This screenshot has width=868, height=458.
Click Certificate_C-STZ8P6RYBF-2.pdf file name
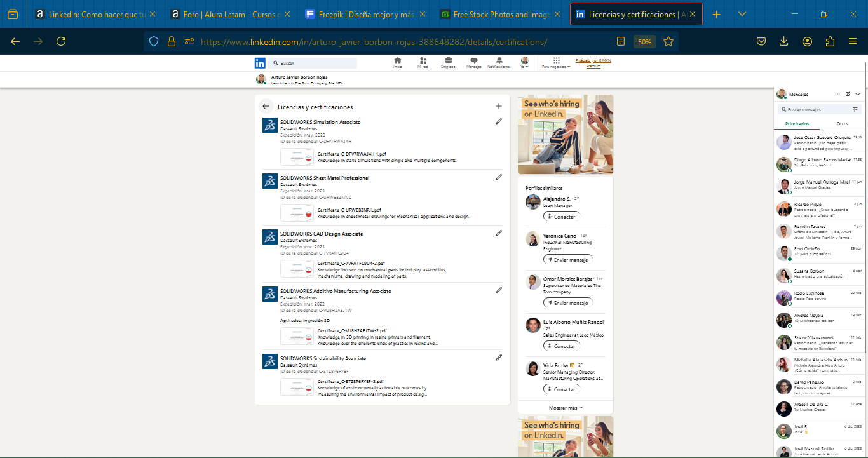point(350,382)
